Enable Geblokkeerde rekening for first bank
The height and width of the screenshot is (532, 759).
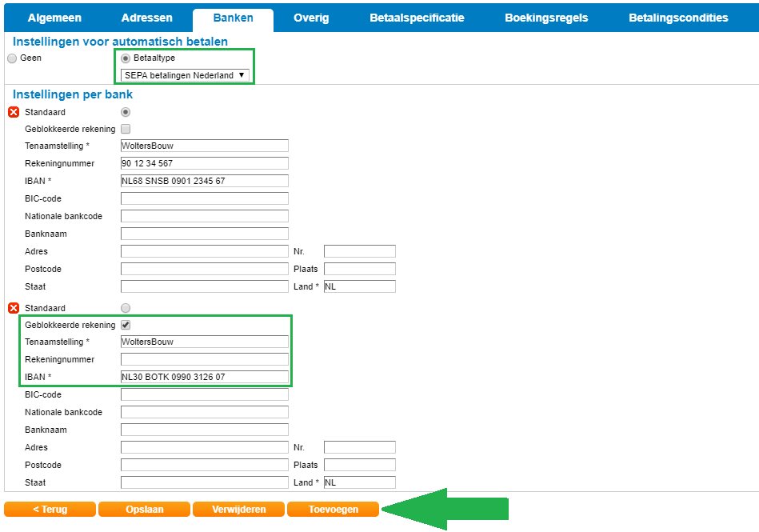point(126,129)
